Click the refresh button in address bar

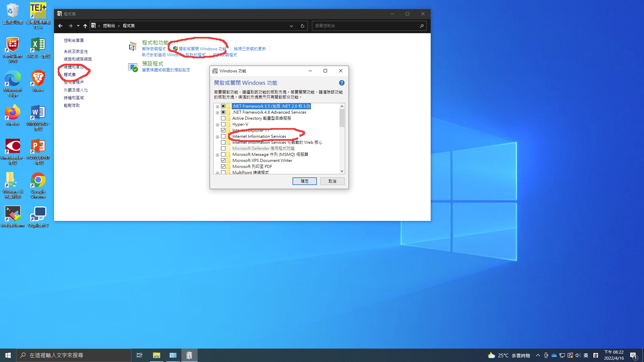coord(302,26)
